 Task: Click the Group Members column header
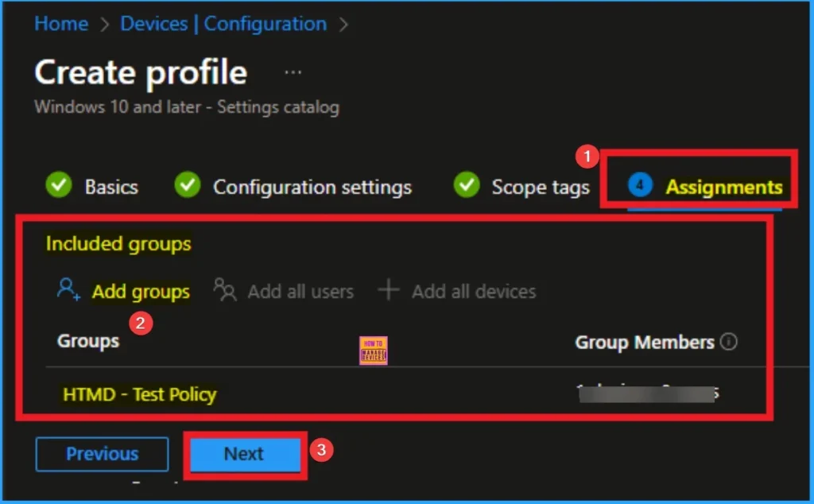coord(645,343)
